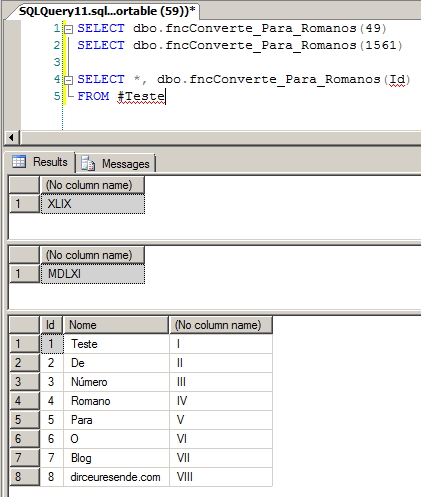Collapse the code block at line 1

68,29
